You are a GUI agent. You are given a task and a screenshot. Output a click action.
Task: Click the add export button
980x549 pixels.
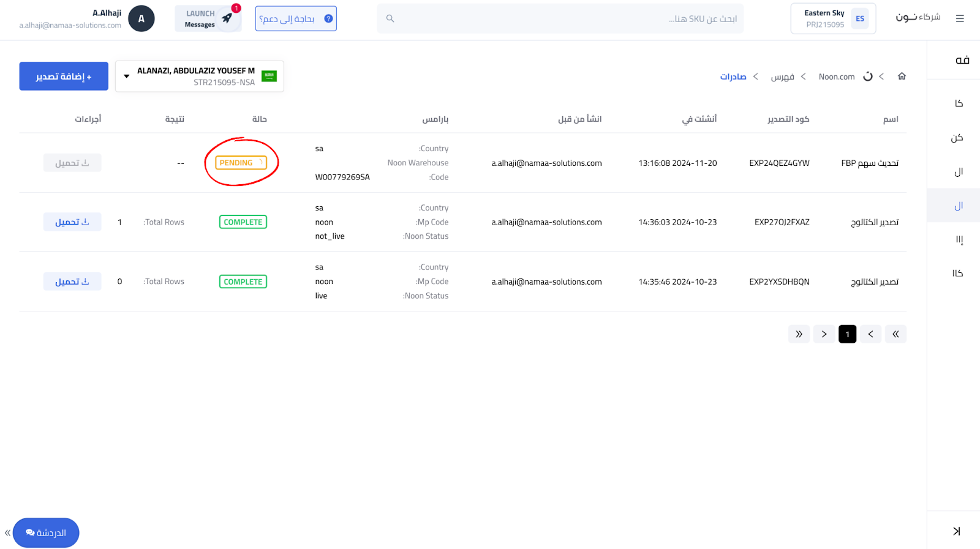(x=64, y=76)
